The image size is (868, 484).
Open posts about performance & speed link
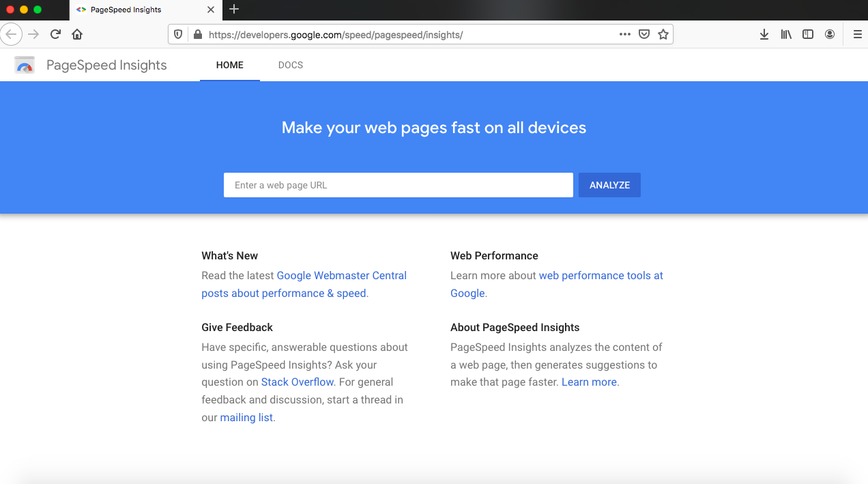click(284, 294)
